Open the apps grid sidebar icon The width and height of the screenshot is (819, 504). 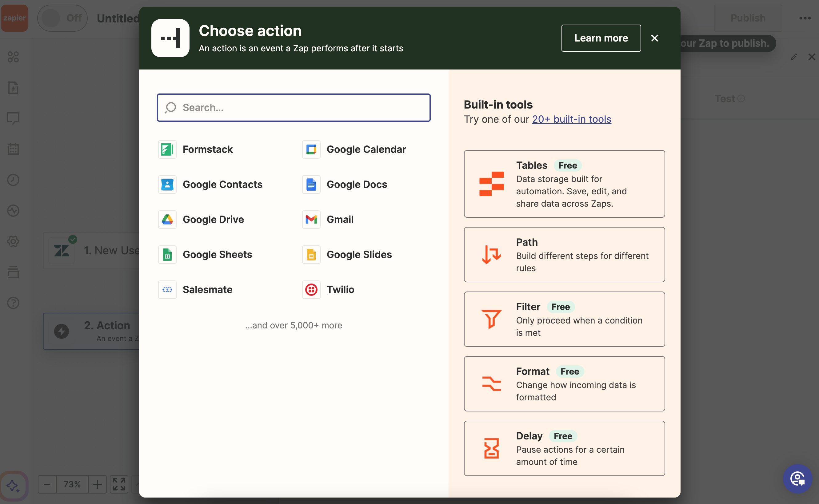[13, 57]
